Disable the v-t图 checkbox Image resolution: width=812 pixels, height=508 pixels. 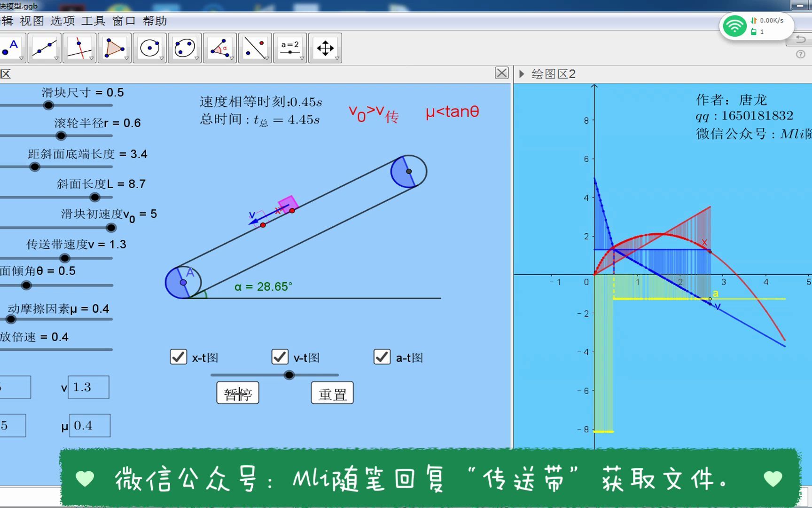point(280,357)
